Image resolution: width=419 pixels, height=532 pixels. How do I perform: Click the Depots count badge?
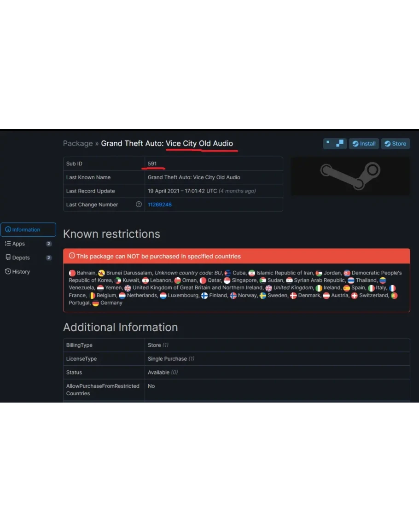coord(49,258)
